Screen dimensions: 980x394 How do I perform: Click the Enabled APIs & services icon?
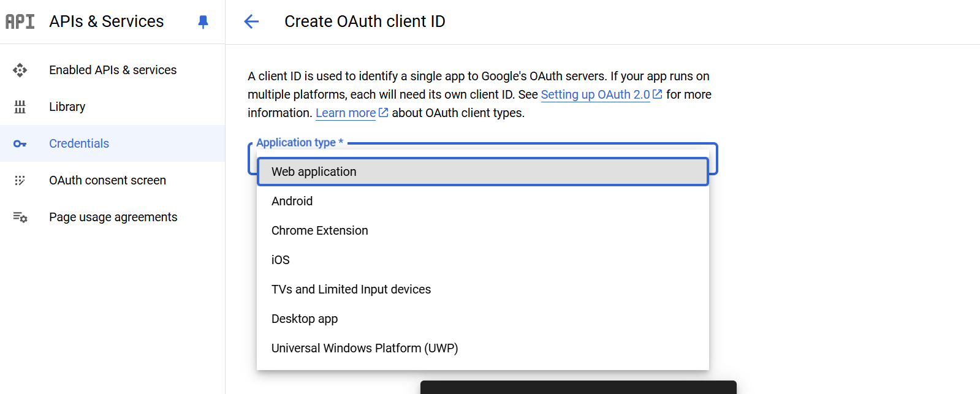(20, 70)
